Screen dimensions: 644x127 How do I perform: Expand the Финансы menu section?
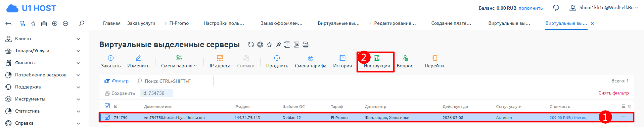pyautogui.click(x=43, y=63)
